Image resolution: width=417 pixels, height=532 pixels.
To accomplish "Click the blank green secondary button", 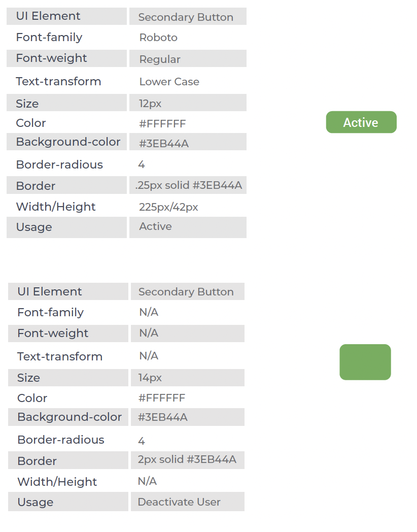I will pos(365,362).
